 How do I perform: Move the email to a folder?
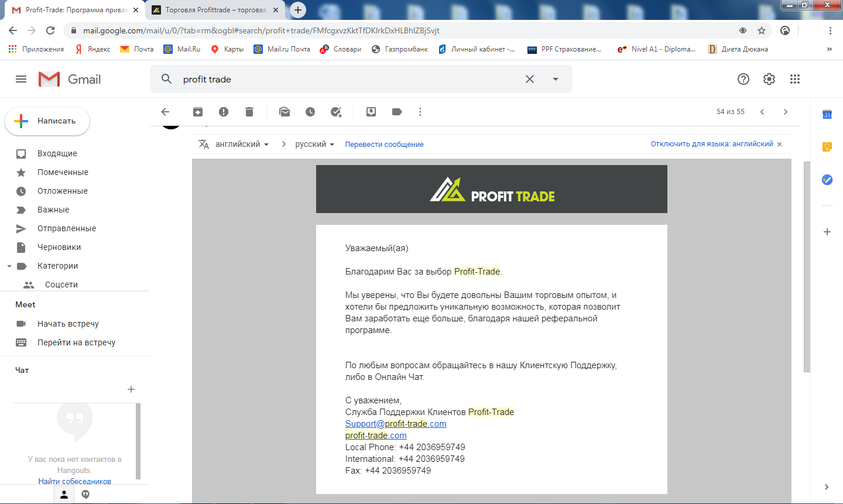(371, 112)
